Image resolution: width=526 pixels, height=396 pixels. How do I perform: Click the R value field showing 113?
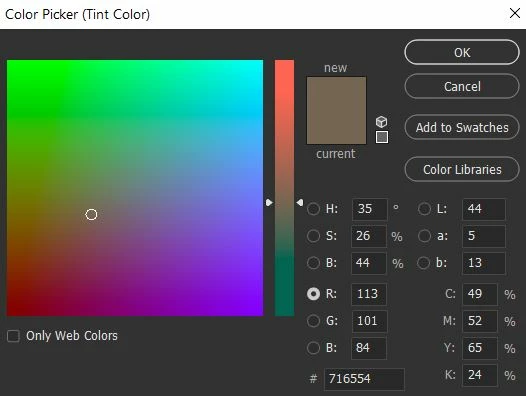click(x=369, y=294)
